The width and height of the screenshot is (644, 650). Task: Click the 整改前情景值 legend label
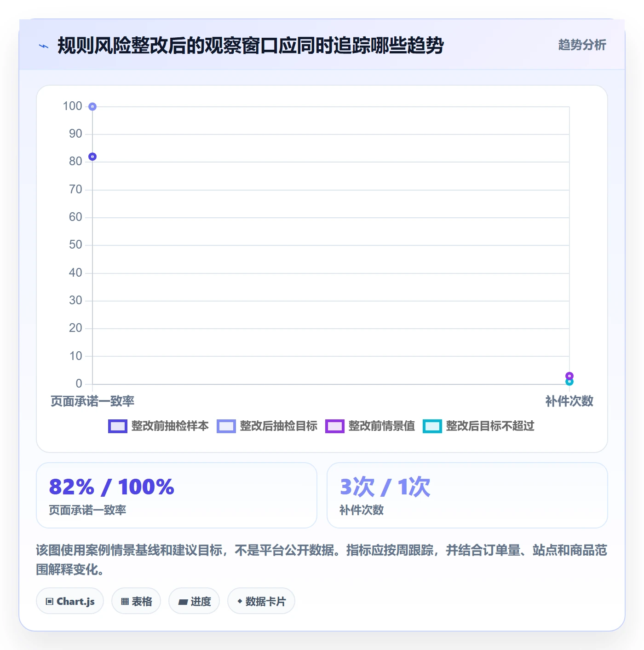click(x=381, y=426)
